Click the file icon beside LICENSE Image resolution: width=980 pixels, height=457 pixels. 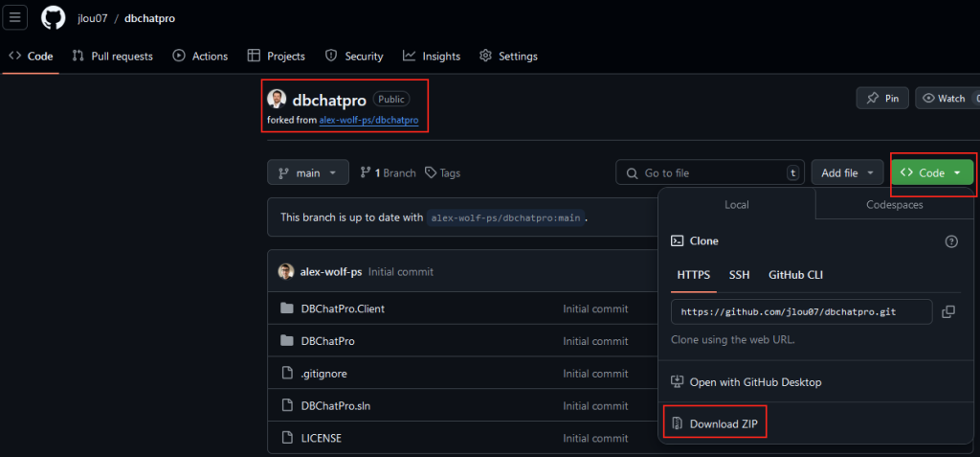point(287,438)
